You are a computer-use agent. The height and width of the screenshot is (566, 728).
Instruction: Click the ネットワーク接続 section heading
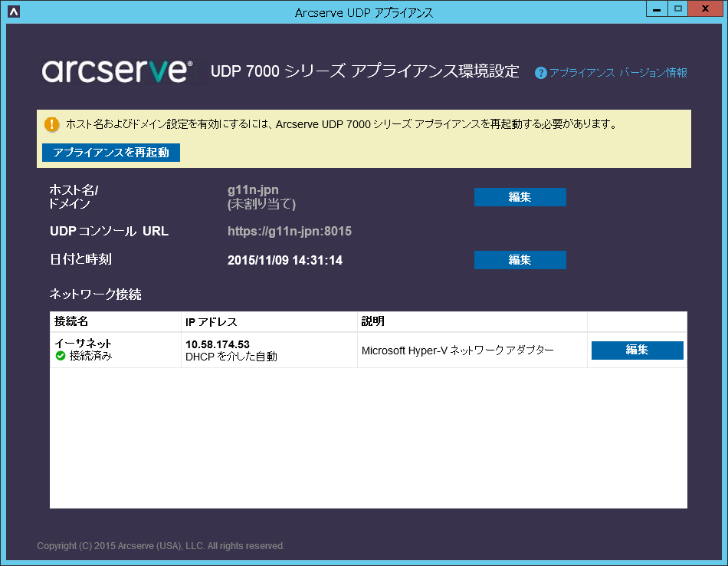tap(96, 295)
